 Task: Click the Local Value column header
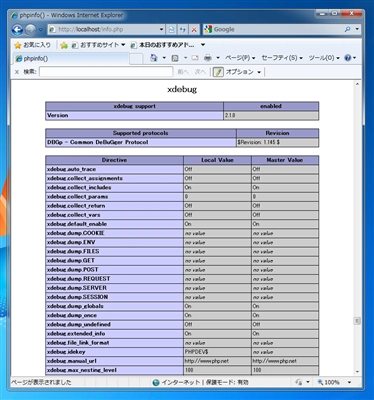coord(217,160)
